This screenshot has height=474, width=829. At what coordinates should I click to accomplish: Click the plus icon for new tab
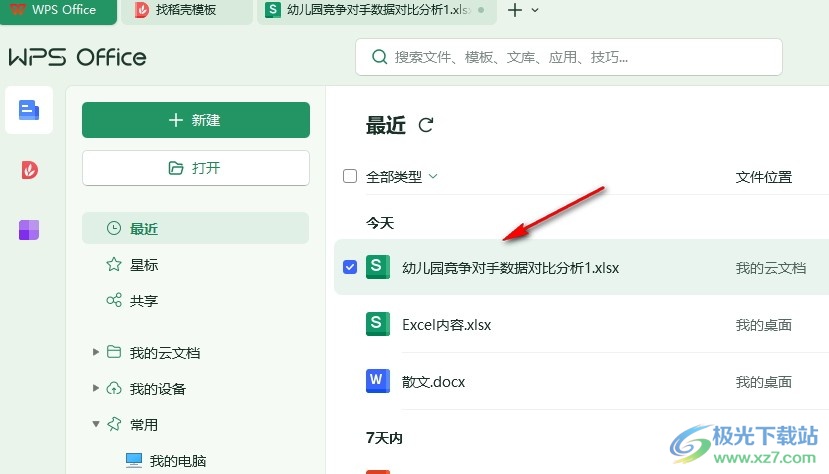coord(514,10)
